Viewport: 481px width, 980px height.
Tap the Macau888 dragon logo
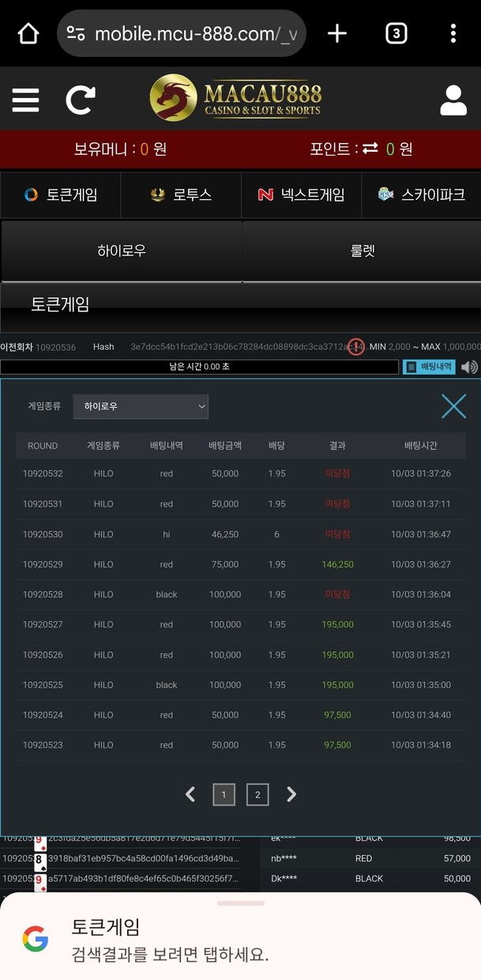pos(235,99)
